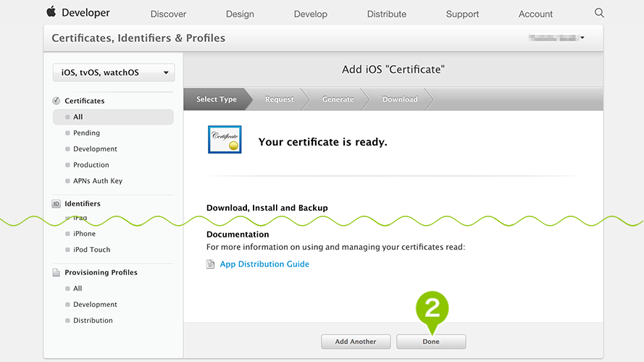Click the Documentation heading
The height and width of the screenshot is (362, 644).
coord(238,235)
